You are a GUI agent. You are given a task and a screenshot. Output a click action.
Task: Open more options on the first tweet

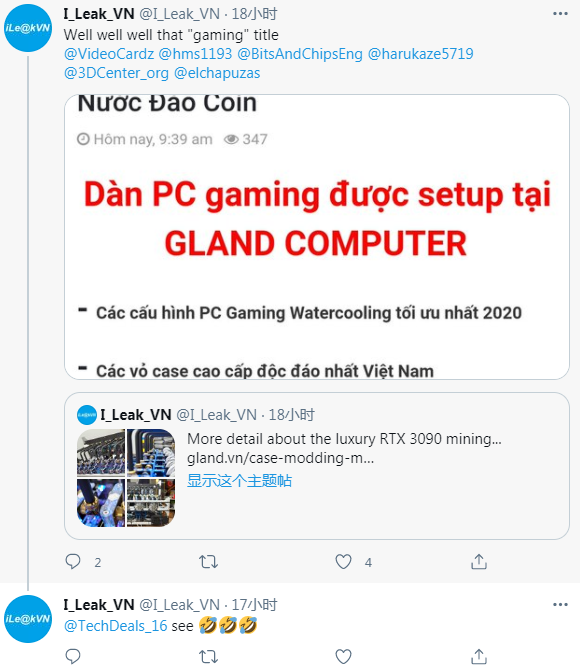tap(560, 14)
